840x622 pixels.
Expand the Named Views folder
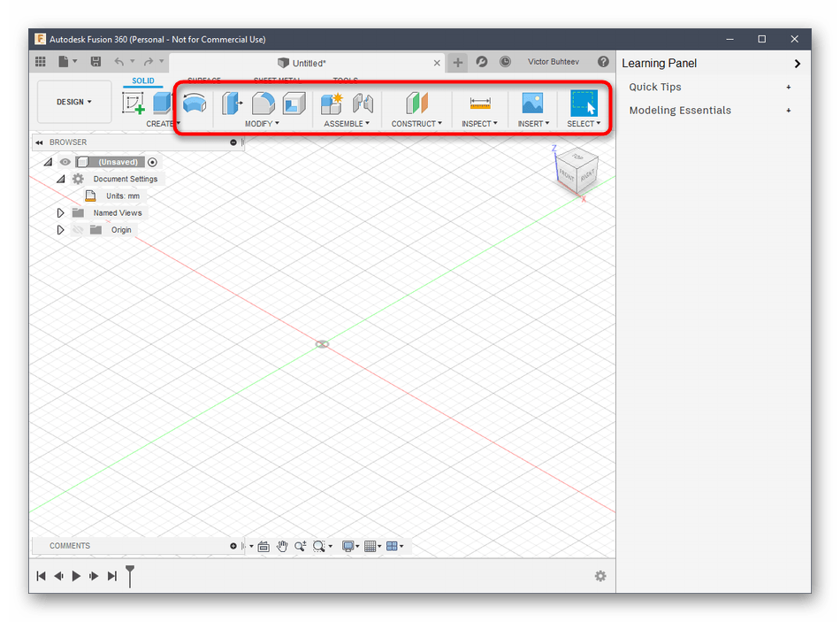[x=60, y=213]
